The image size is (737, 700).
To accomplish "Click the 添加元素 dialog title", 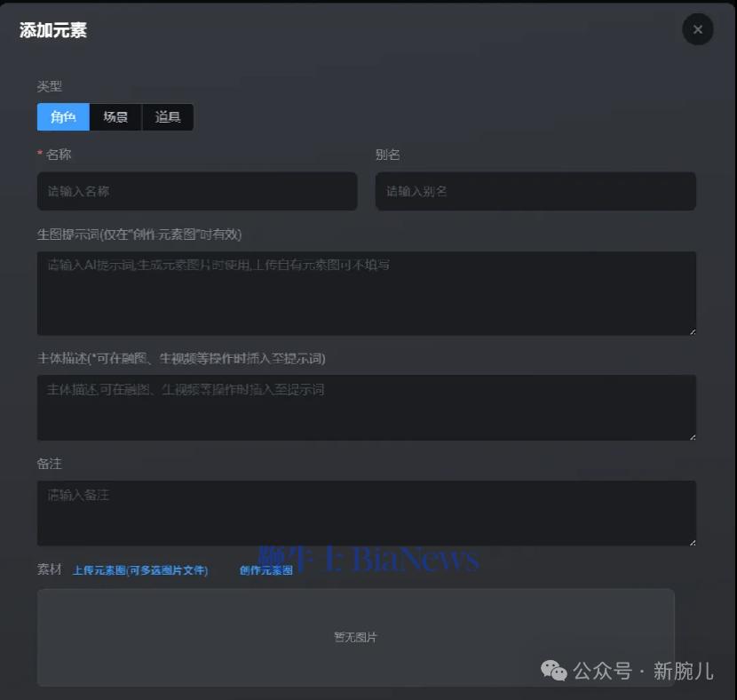I will click(x=53, y=30).
